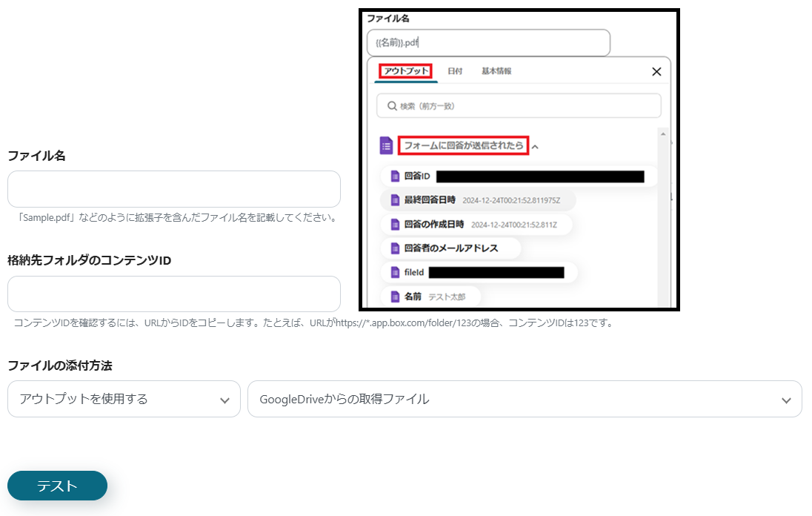This screenshot has width=812, height=516.
Task: Click the 格納先フォルダのコンテンツID input field
Action: tap(174, 294)
